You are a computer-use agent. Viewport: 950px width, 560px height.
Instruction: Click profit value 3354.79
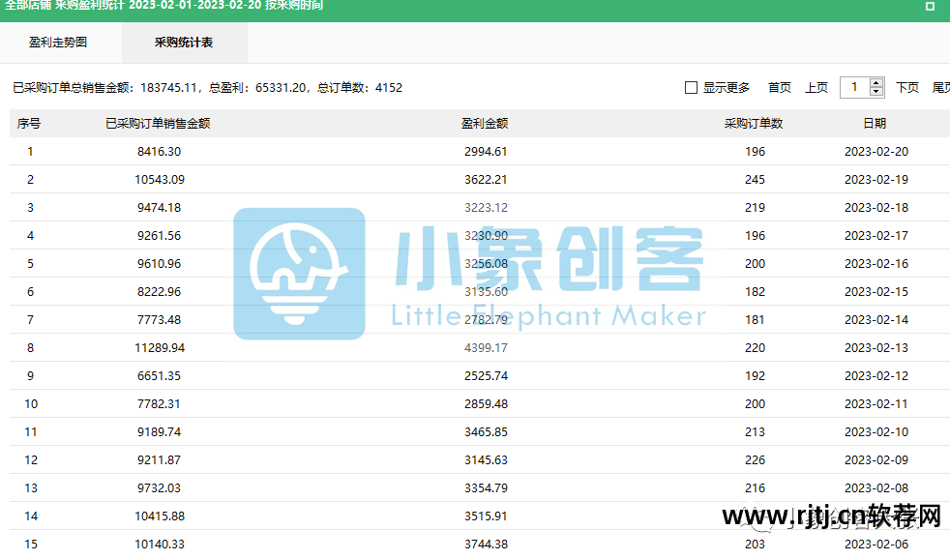[x=486, y=488]
